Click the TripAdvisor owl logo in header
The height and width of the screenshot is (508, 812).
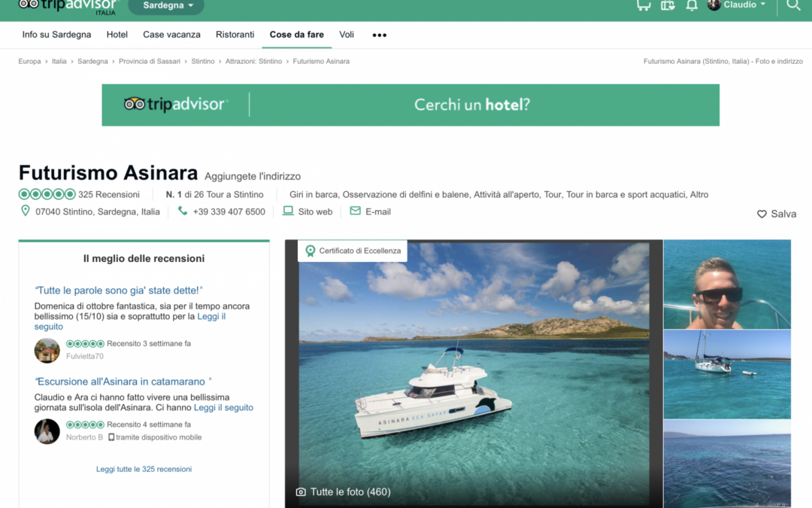(x=29, y=5)
